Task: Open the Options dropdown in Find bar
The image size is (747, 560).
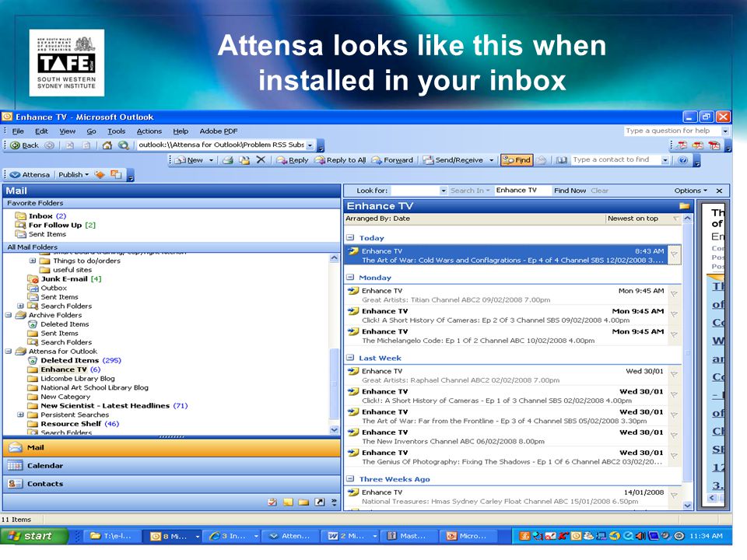Action: 690,191
